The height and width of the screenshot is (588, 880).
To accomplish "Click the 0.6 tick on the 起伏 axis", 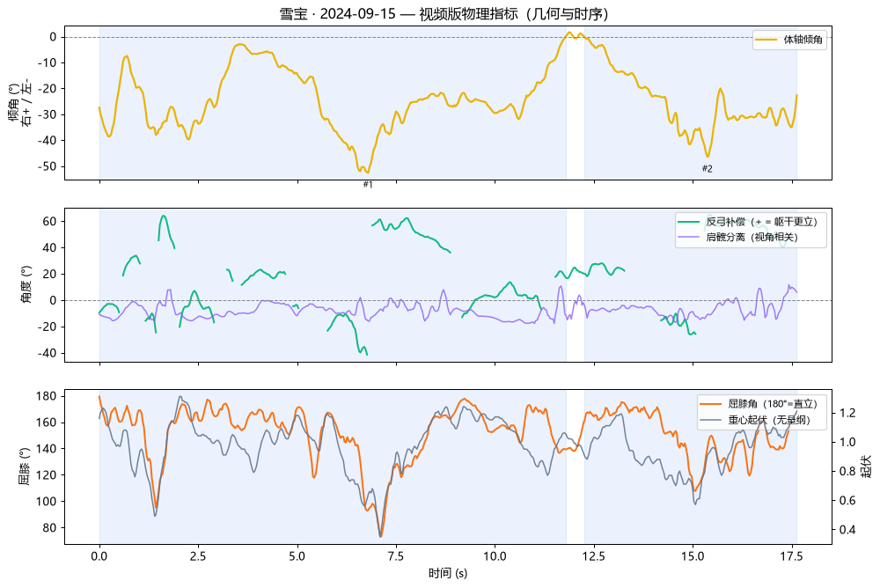I will [848, 500].
